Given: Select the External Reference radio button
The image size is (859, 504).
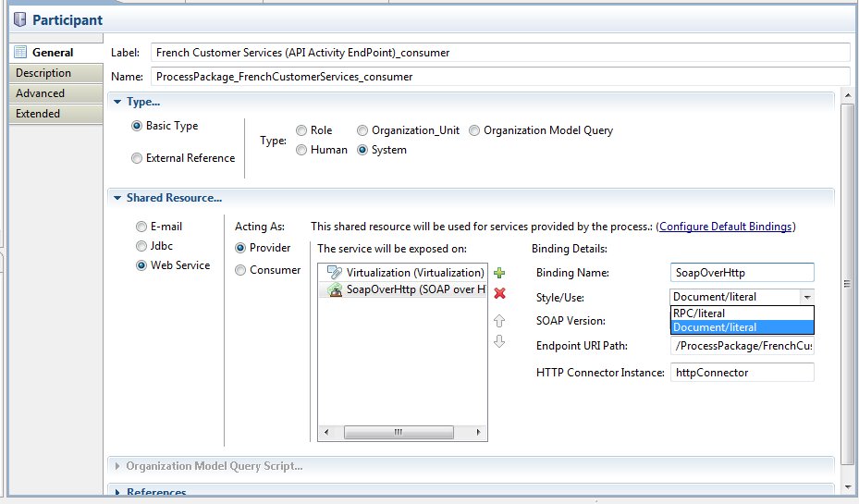Looking at the screenshot, I should [137, 158].
